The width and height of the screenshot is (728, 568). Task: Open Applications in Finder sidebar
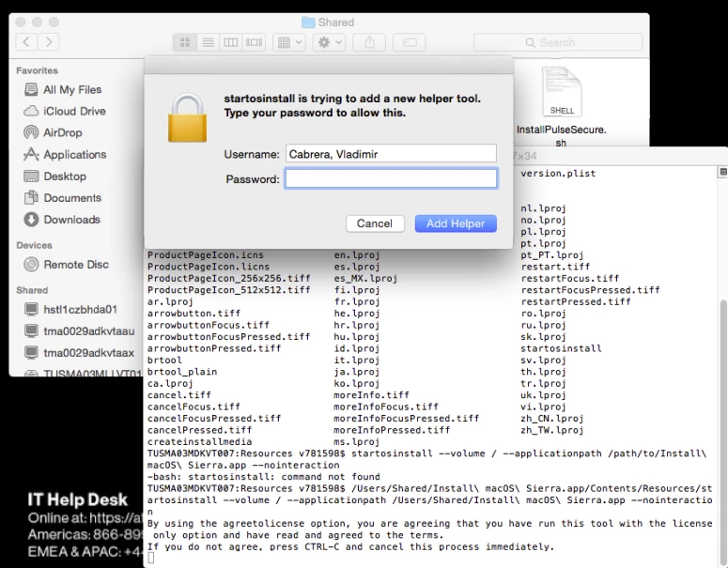click(75, 155)
